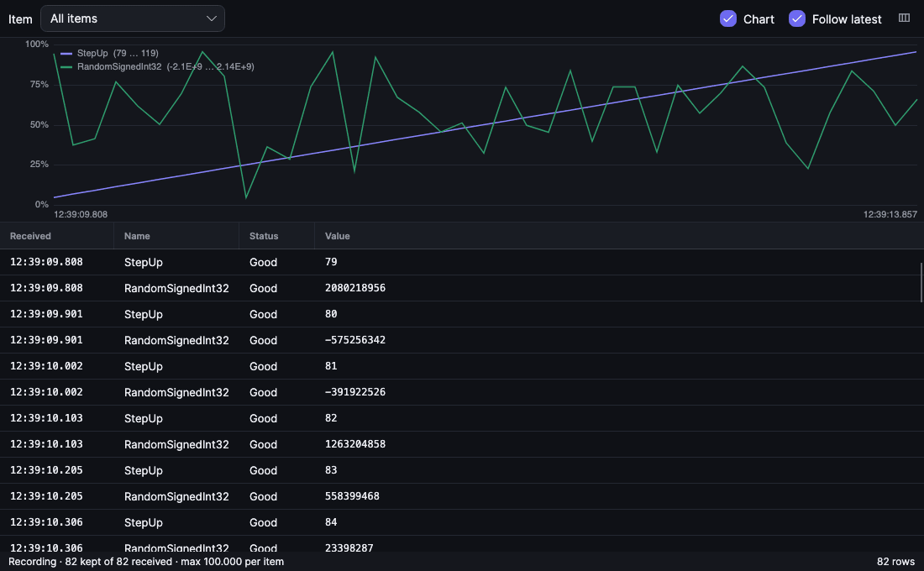This screenshot has height=571, width=924.
Task: Sort by the Name column header
Action: [x=137, y=236]
